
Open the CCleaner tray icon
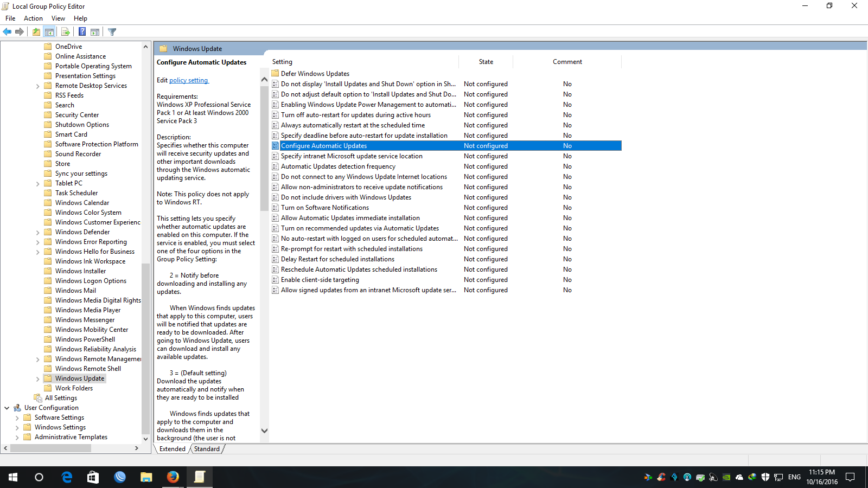(x=661, y=477)
